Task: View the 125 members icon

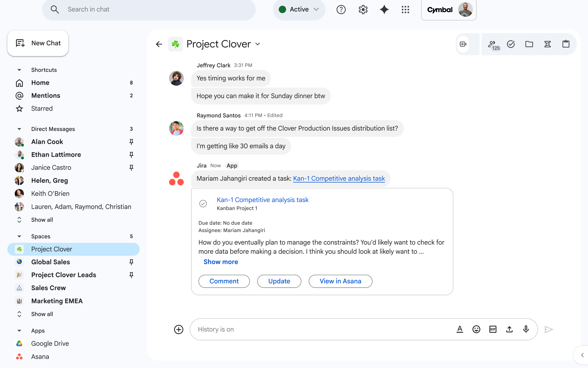Action: (x=494, y=45)
